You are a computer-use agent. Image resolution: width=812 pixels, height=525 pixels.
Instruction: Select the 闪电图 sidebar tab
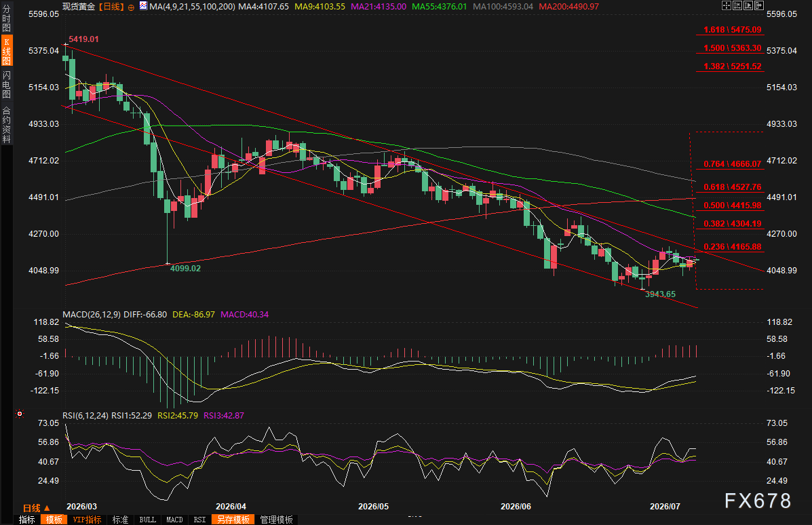point(6,85)
